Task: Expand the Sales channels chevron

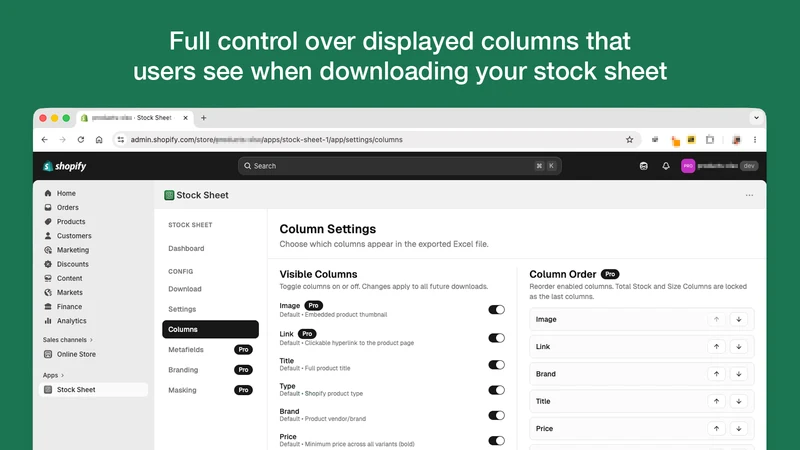Action: 91,340
